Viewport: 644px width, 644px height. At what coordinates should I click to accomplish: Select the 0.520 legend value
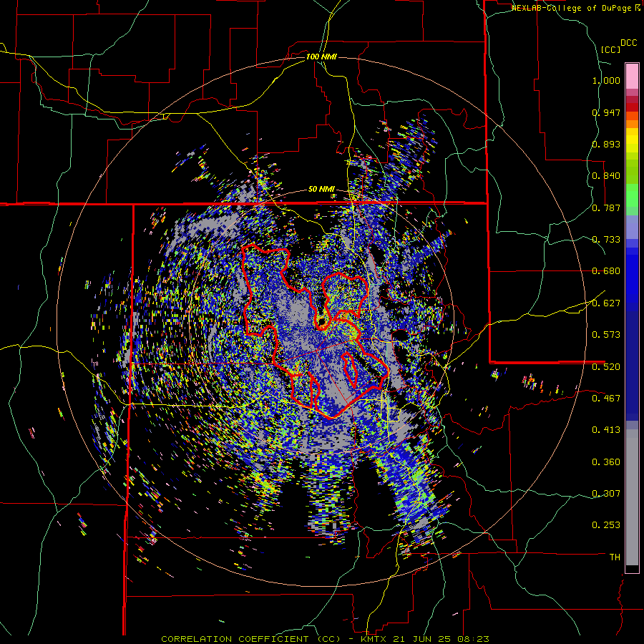click(606, 366)
